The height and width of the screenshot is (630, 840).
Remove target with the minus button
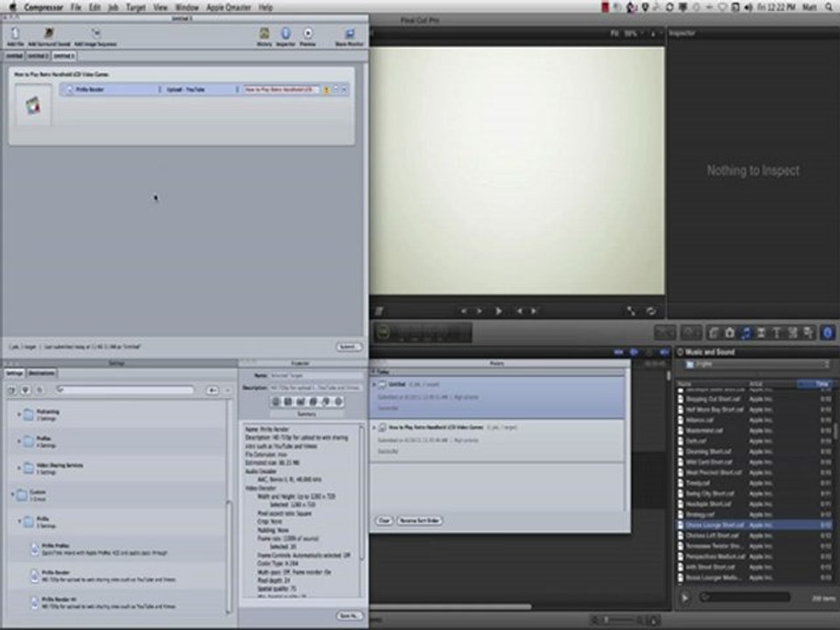(x=336, y=89)
